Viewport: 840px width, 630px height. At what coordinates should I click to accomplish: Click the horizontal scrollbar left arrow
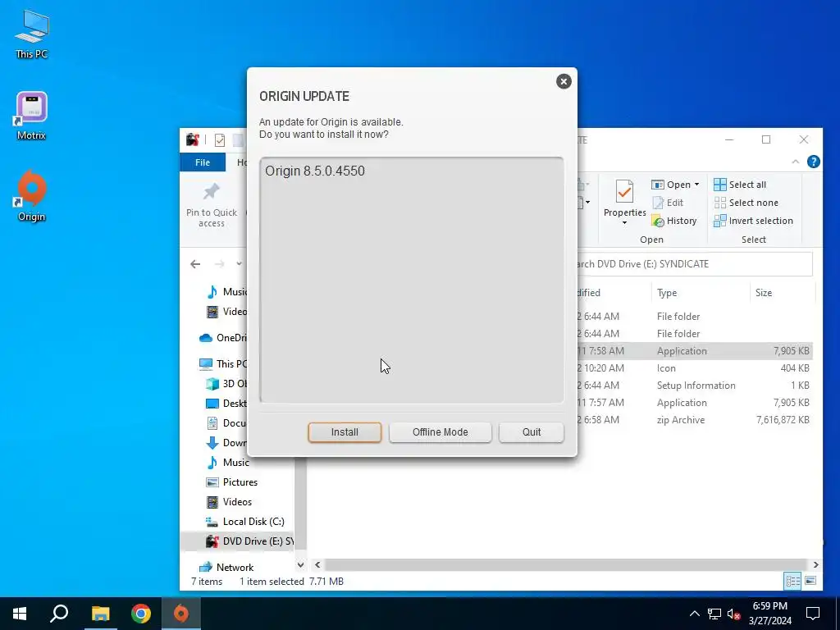point(317,564)
